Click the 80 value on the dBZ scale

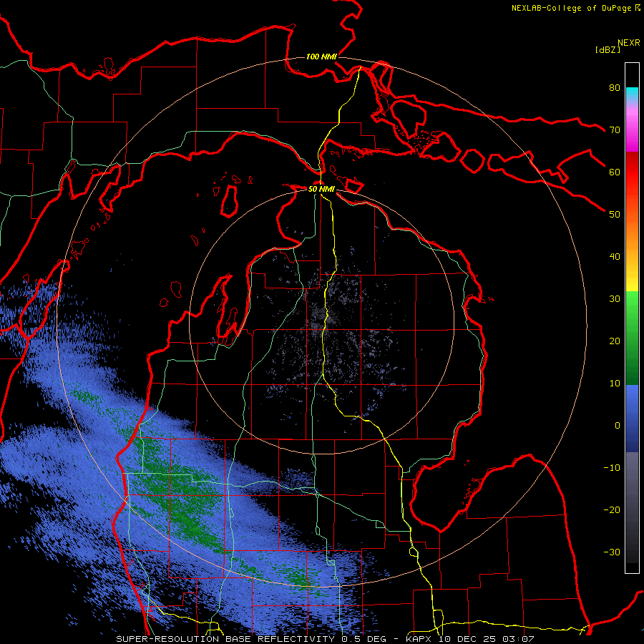coord(615,88)
